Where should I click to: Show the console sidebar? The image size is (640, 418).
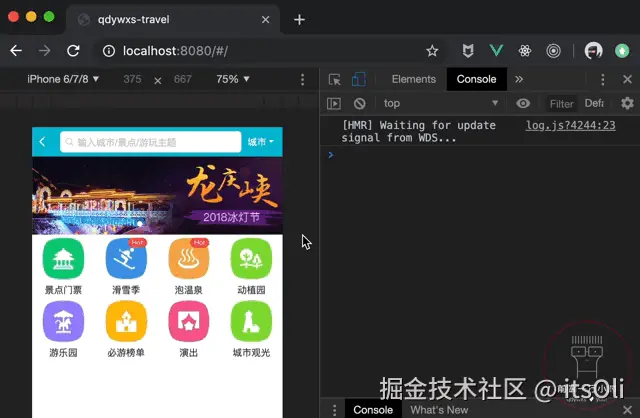click(x=334, y=104)
